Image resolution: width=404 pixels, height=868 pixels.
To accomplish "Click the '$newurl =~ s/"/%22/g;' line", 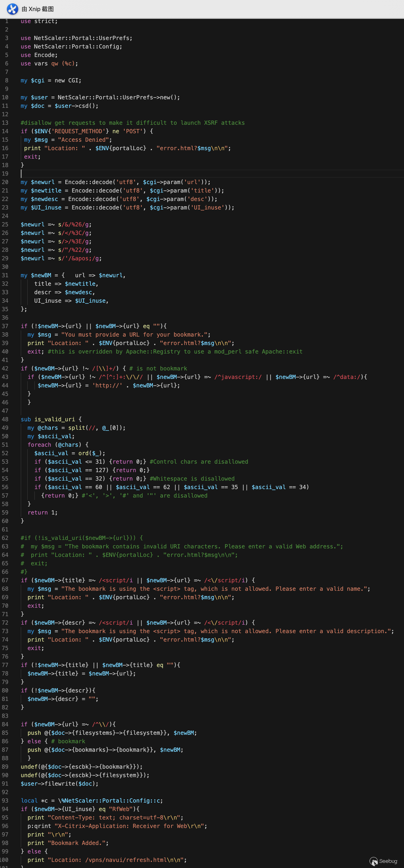I will tap(56, 250).
